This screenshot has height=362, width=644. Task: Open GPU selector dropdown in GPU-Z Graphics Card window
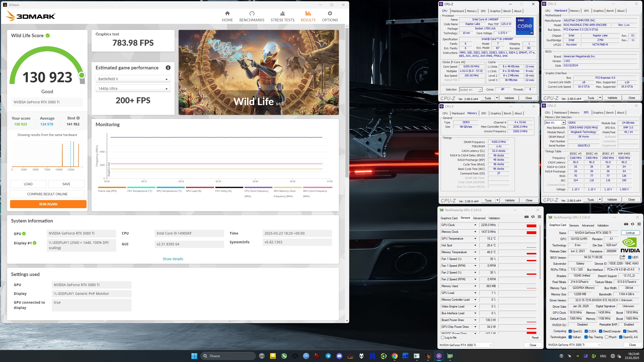point(575,345)
